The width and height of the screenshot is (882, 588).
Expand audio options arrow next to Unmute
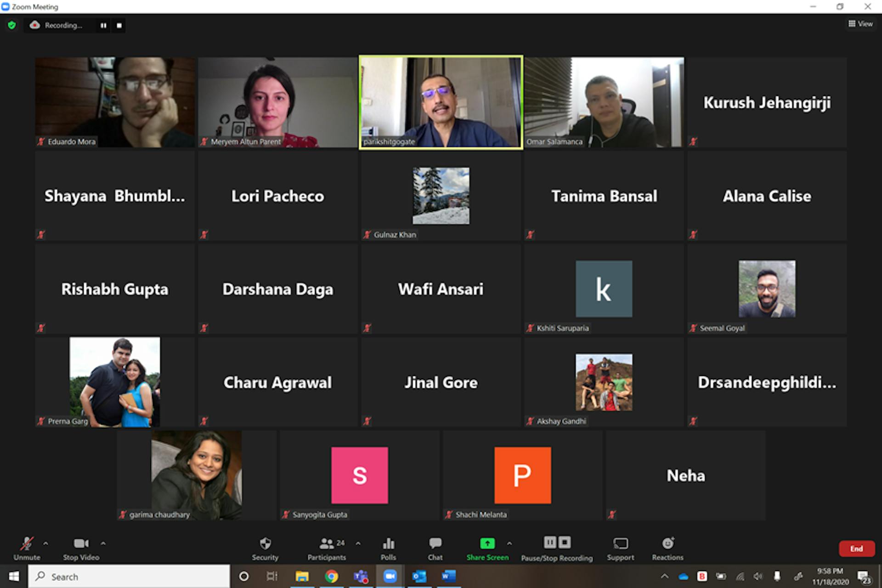click(x=45, y=543)
